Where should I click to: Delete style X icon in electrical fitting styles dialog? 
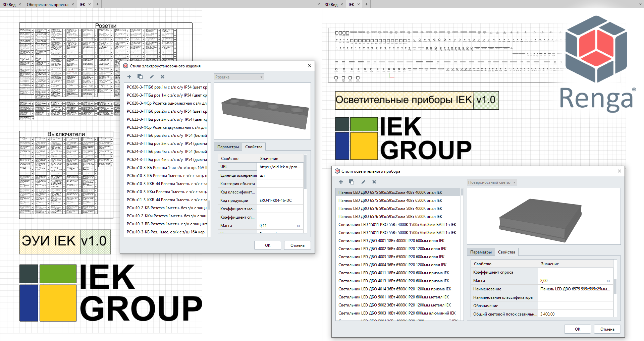coord(163,77)
